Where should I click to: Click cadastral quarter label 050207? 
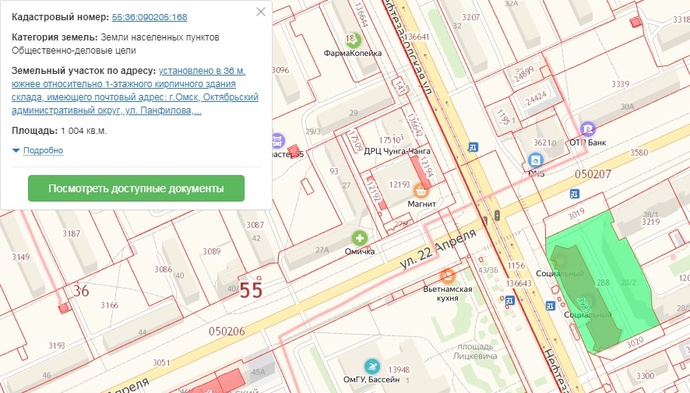coord(593,174)
